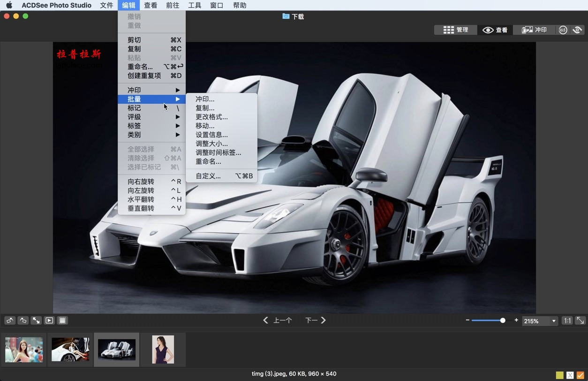Open the 215% zoom level dropdown
The image size is (588, 381).
pos(540,320)
